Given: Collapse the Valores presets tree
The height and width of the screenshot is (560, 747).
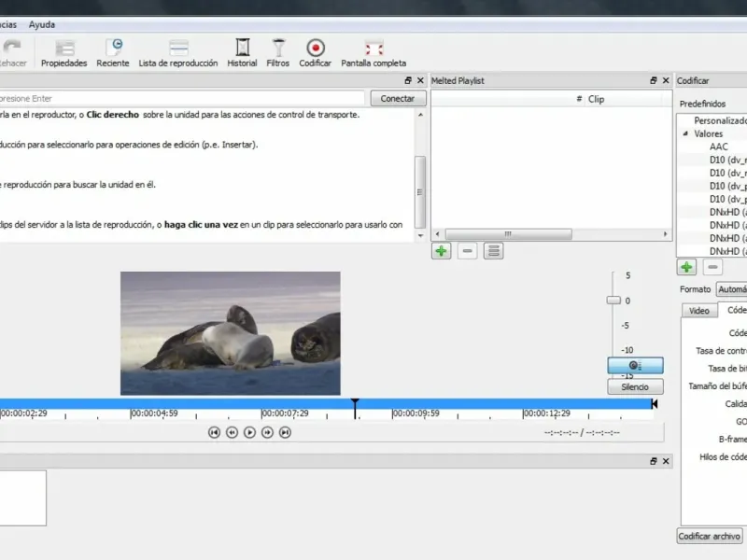Looking at the screenshot, I should coord(684,134).
